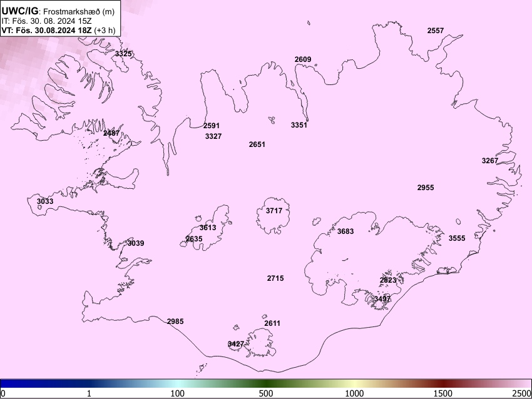
Task: Click the value 2591 on the map
Action: [x=212, y=126]
